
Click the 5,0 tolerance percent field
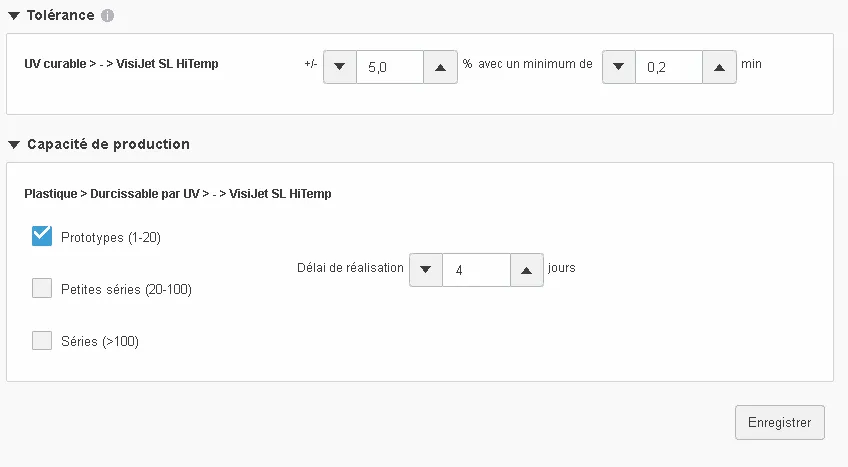tap(389, 66)
